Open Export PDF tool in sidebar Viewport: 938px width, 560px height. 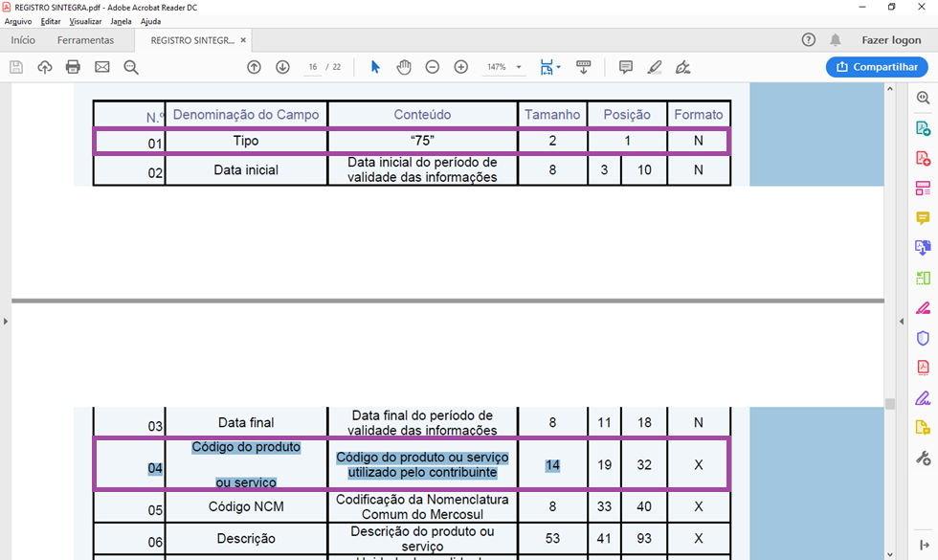tap(923, 128)
